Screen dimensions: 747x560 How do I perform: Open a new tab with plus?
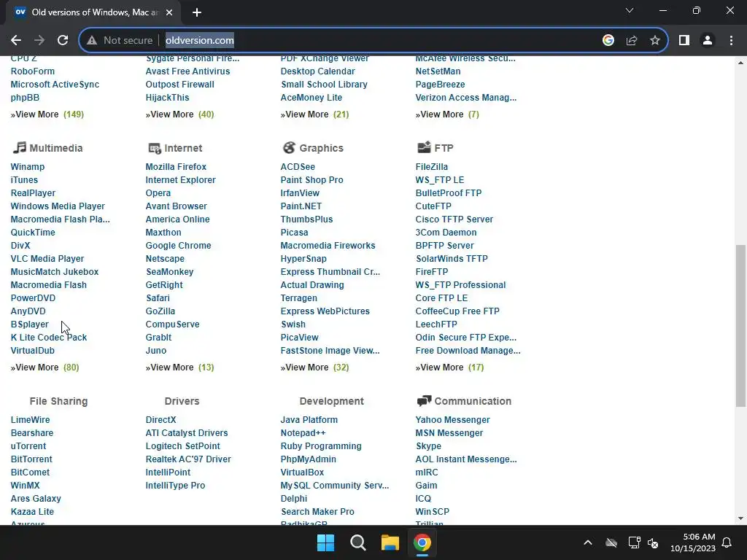click(x=197, y=12)
